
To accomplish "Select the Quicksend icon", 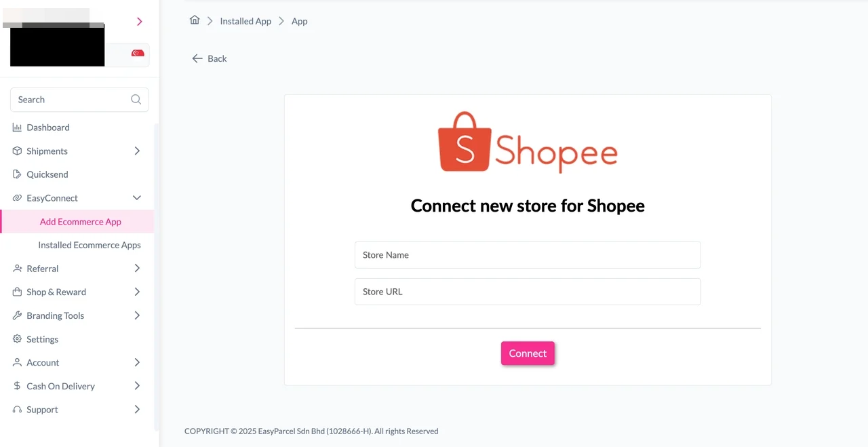I will [17, 174].
